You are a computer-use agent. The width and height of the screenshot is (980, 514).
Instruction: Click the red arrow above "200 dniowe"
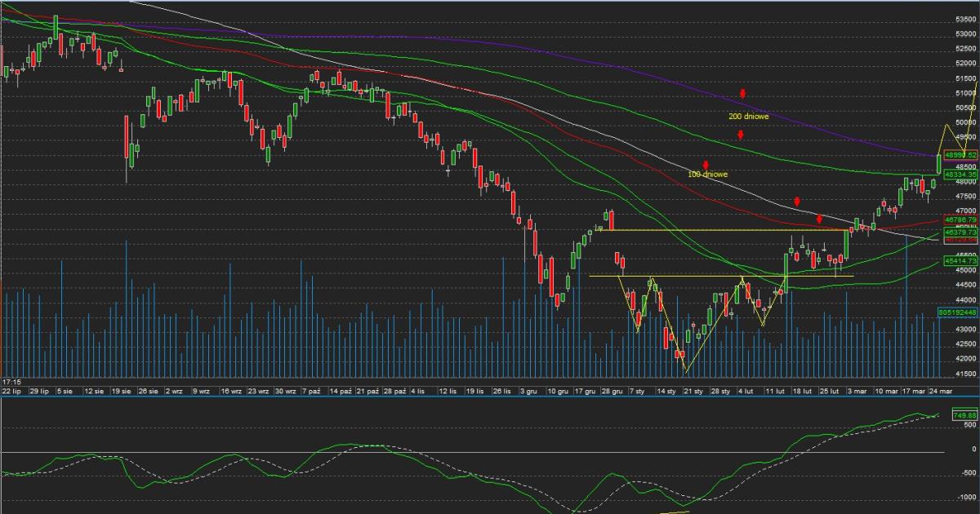(x=742, y=94)
